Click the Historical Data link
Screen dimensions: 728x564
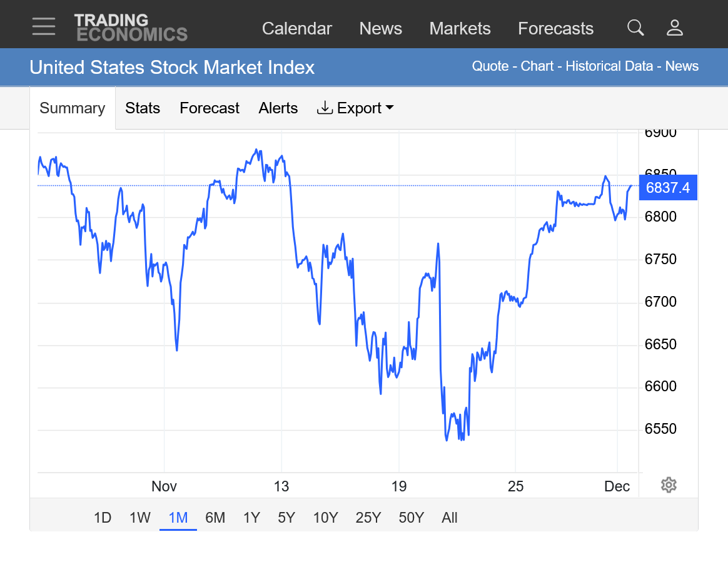(x=609, y=66)
